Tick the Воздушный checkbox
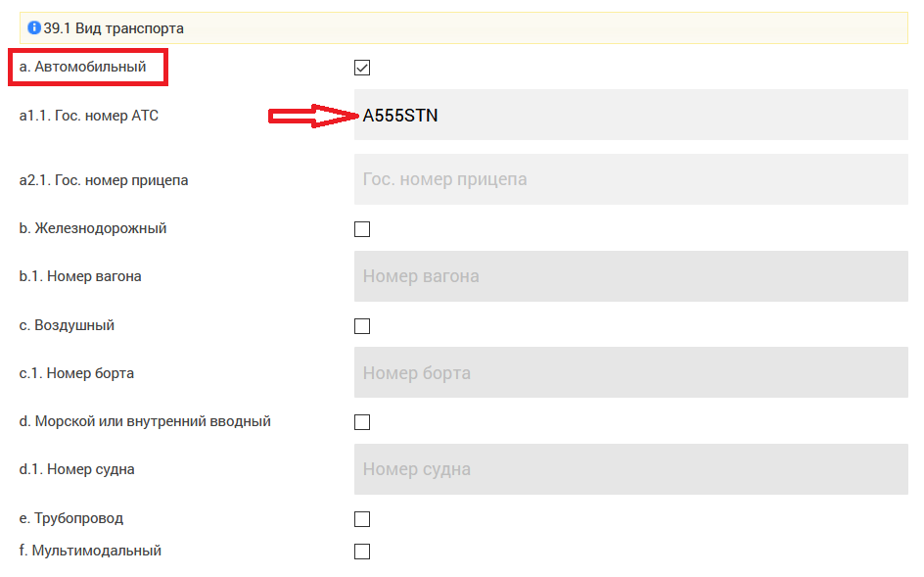 [x=362, y=326]
